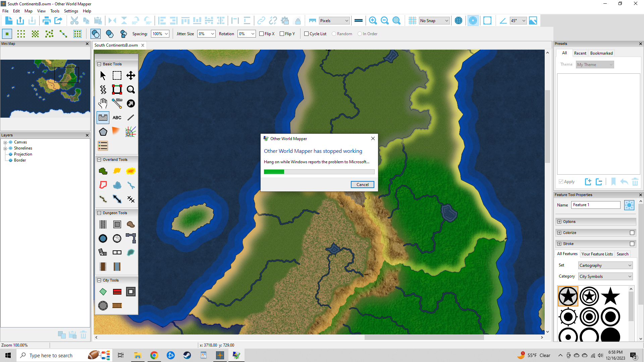The width and height of the screenshot is (644, 362).
Task: Tick the Stroke checkbox
Action: pyautogui.click(x=632, y=244)
